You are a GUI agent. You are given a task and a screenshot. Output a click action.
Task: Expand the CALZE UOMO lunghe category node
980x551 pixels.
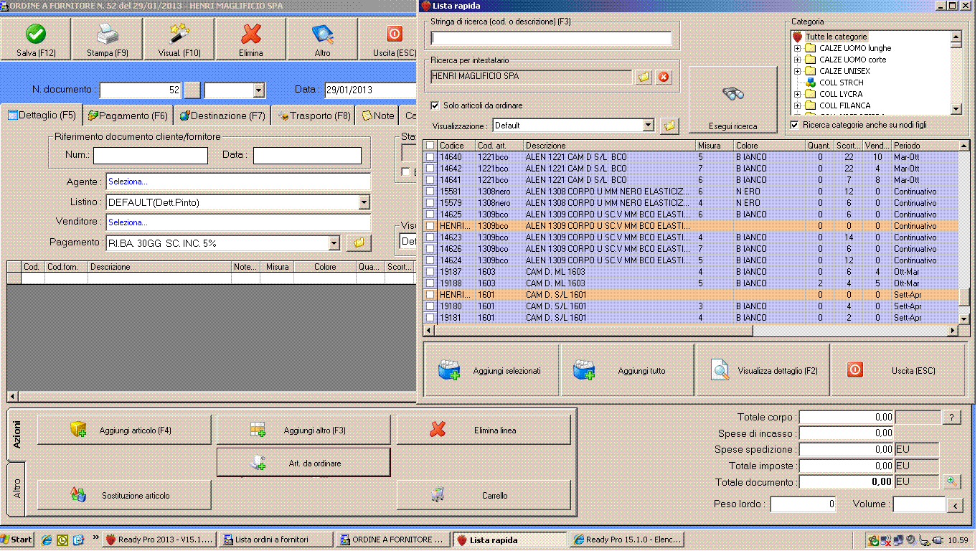coord(797,48)
